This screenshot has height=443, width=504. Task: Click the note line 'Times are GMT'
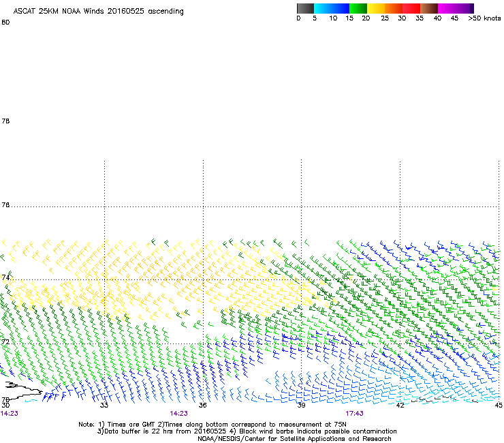(130, 425)
